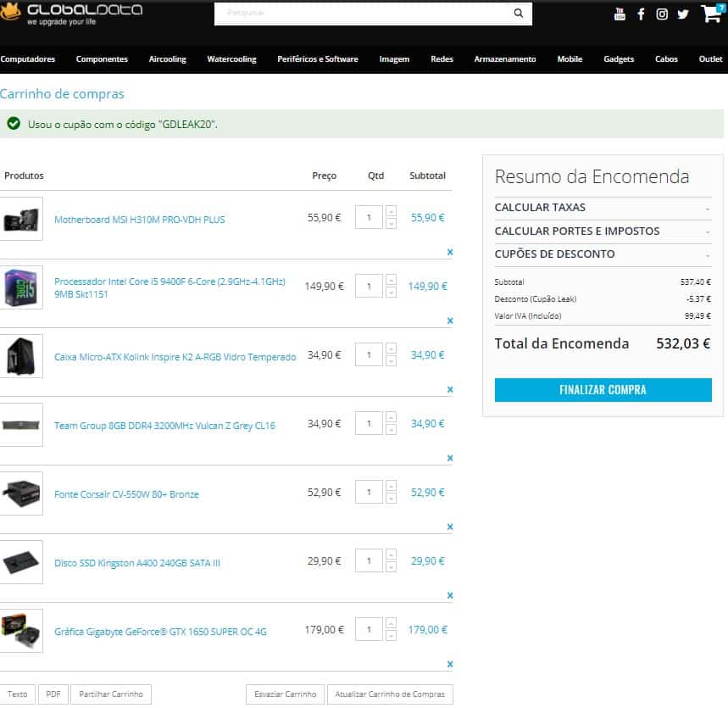Viewport: 728px width, 708px height.
Task: Open the shopping cart icon in header
Action: pos(710,14)
